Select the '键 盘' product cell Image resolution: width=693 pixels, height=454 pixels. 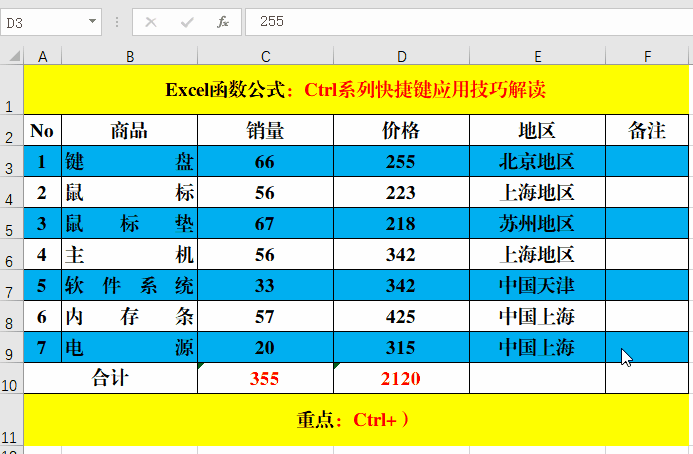coord(129,161)
